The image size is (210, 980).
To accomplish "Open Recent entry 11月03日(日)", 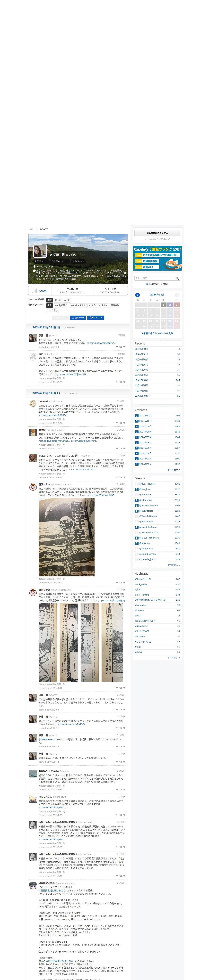I will pyautogui.click(x=141, y=349).
